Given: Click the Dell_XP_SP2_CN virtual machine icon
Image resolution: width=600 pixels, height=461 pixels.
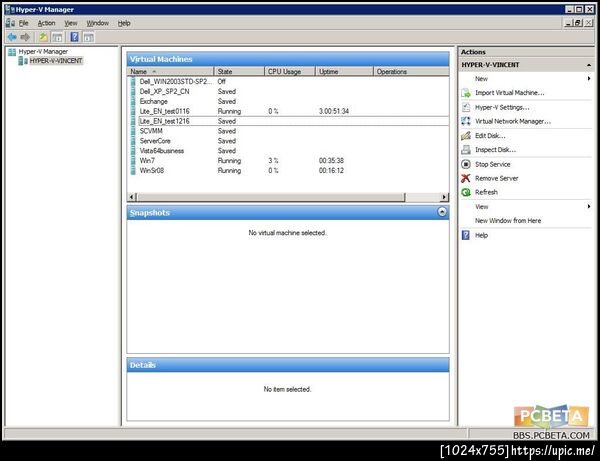Looking at the screenshot, I should [133, 91].
